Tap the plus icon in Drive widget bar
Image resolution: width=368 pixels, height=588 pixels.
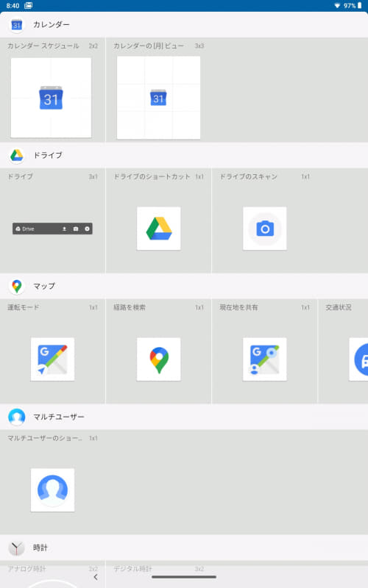[87, 229]
